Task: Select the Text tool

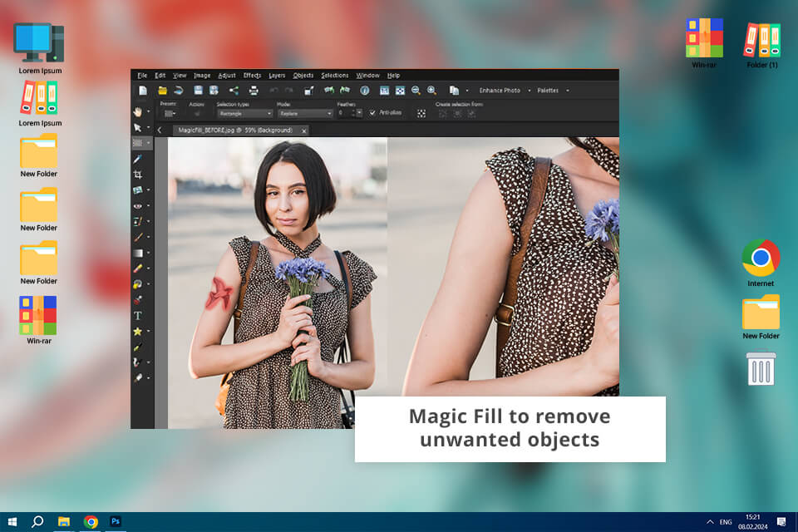Action: click(137, 316)
